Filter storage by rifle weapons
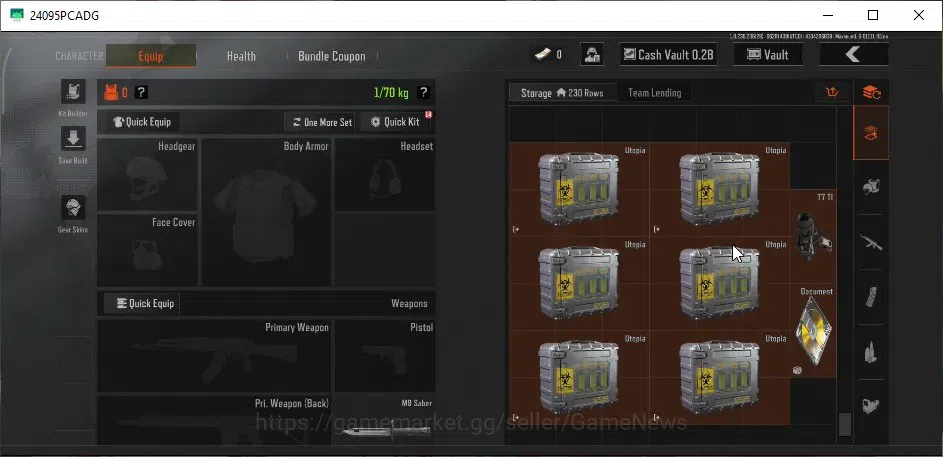The width and height of the screenshot is (943, 457). click(x=871, y=242)
